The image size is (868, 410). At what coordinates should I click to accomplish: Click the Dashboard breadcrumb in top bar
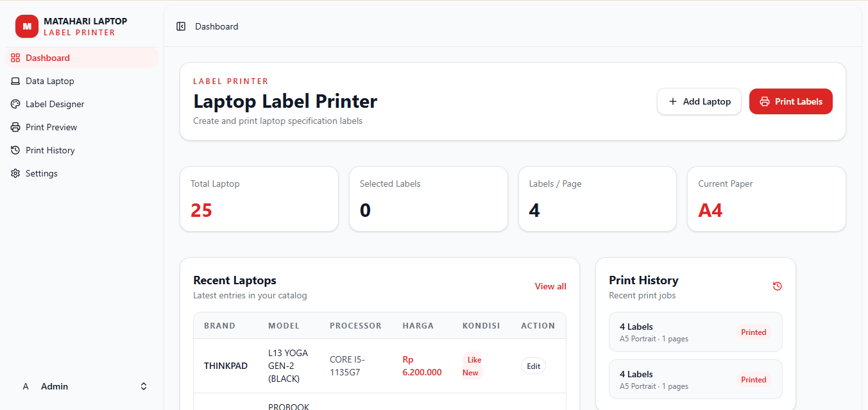(x=217, y=26)
